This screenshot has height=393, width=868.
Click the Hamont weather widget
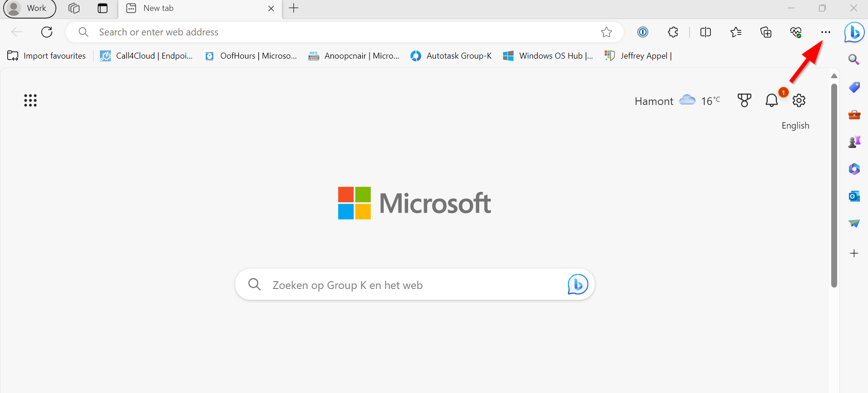click(677, 101)
